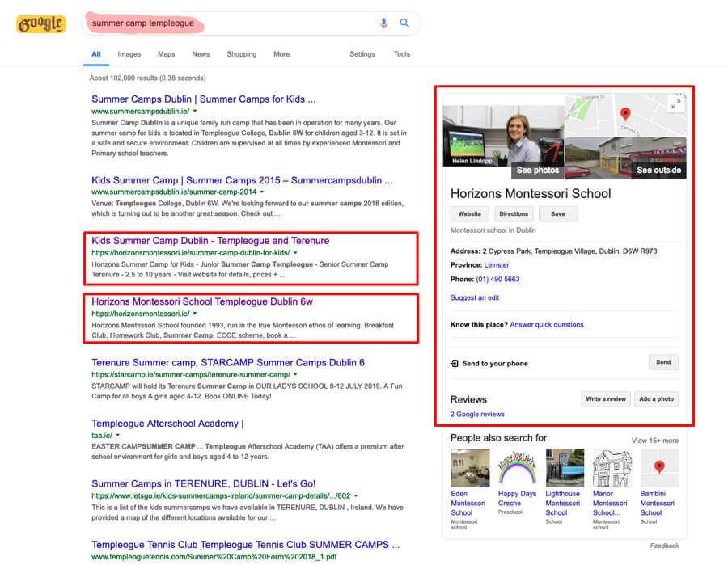The height and width of the screenshot is (565, 728).
Task: Open dropdown arrow next to https://horizonsmontessori.ie/
Action: (195, 314)
